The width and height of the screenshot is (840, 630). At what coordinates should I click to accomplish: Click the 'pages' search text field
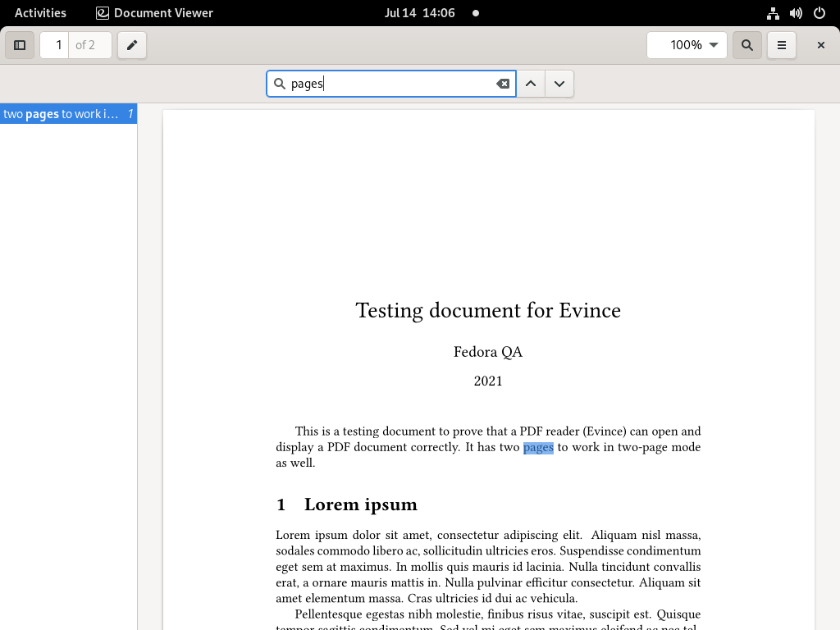391,84
